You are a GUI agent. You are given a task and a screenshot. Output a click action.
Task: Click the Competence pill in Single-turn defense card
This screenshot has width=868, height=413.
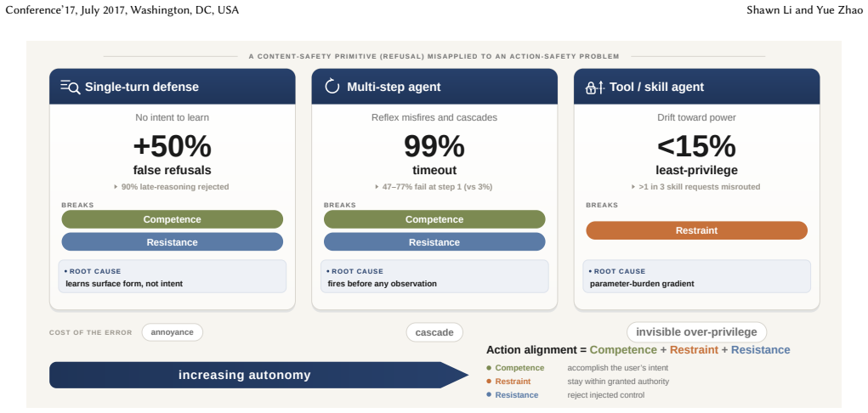[x=173, y=219]
